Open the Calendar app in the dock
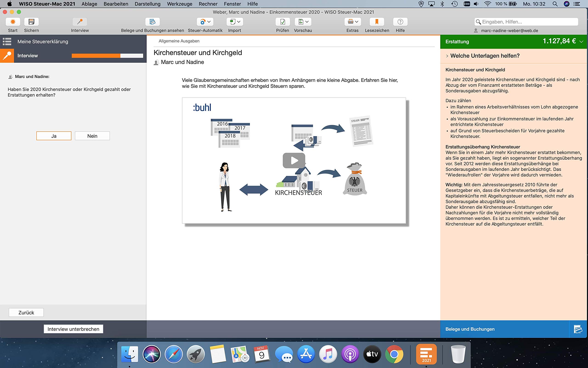The height and width of the screenshot is (368, 588). pyautogui.click(x=262, y=354)
